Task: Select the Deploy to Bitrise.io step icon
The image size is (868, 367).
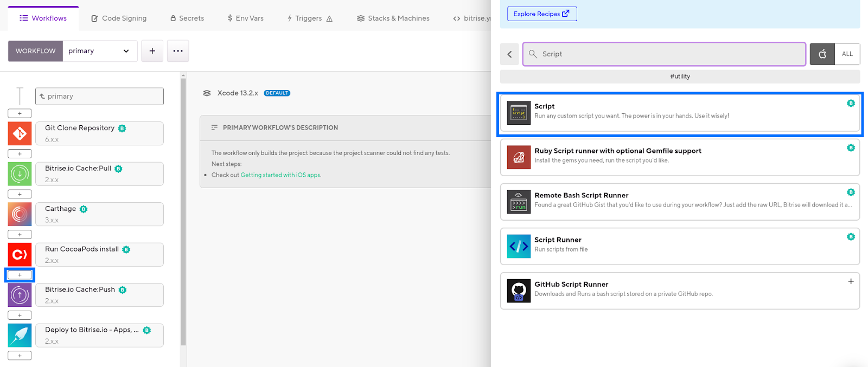Action: 20,336
